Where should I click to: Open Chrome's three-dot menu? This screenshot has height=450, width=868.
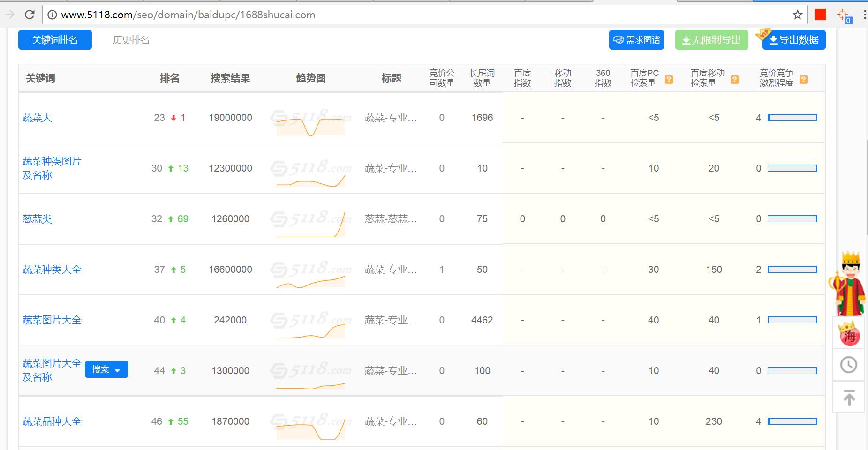click(865, 15)
